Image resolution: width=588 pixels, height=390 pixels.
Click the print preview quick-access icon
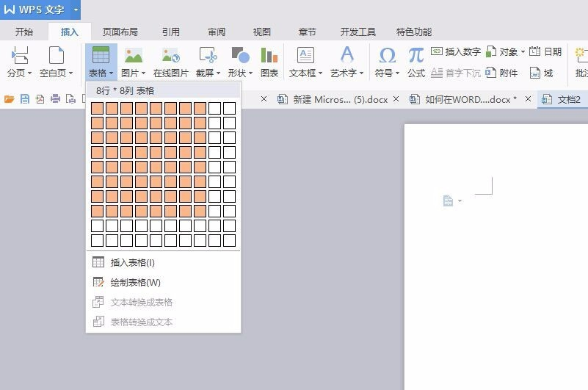coord(70,99)
